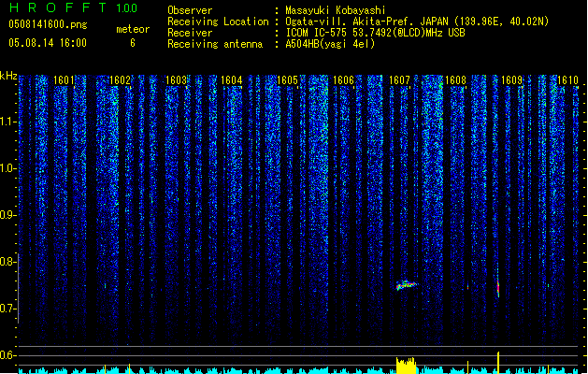Click the 0.9 kHz frequency label

7,215
